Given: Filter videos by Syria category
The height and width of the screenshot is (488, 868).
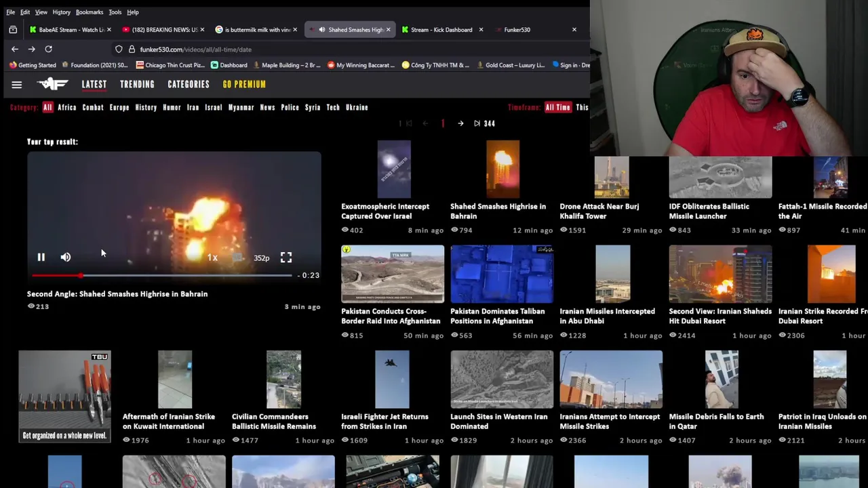Looking at the screenshot, I should pos(313,107).
